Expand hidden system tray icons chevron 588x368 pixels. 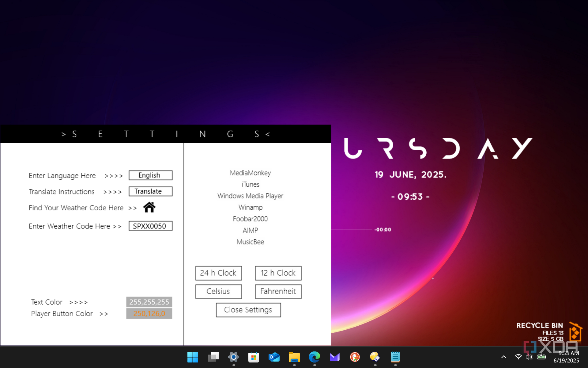[x=503, y=357]
